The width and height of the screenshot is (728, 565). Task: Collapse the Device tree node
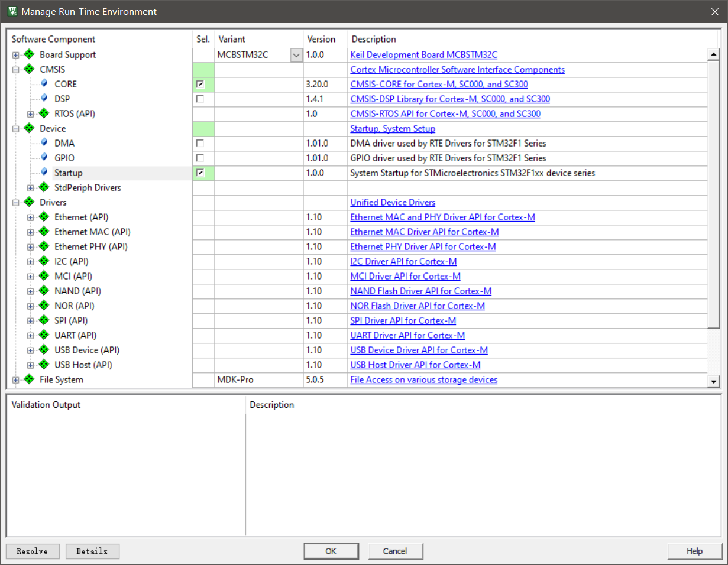[x=15, y=129]
